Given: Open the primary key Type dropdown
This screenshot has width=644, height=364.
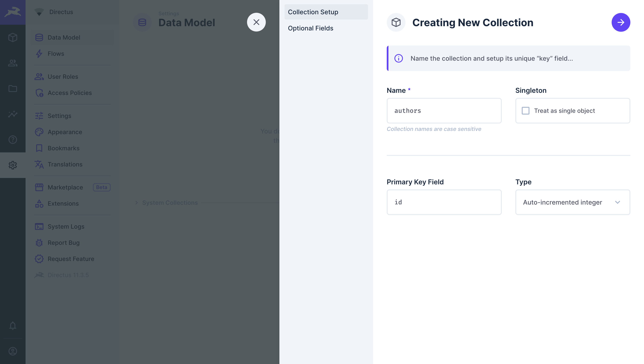Looking at the screenshot, I should pos(572,202).
